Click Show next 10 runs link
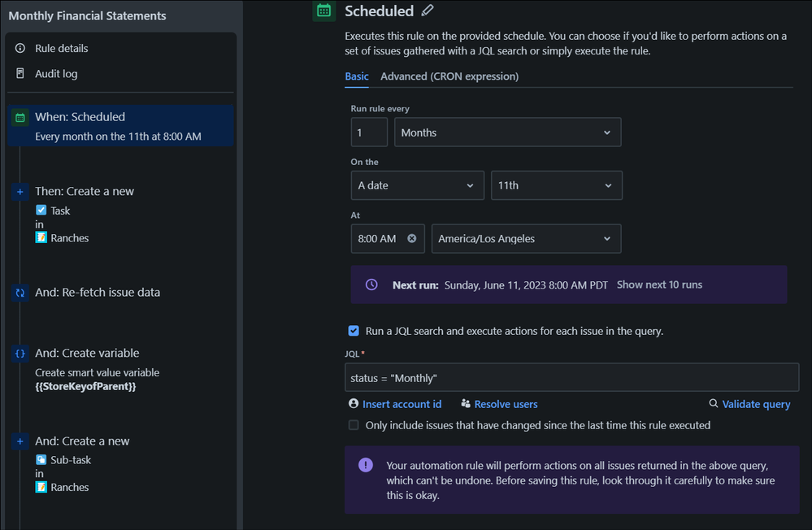 (659, 285)
